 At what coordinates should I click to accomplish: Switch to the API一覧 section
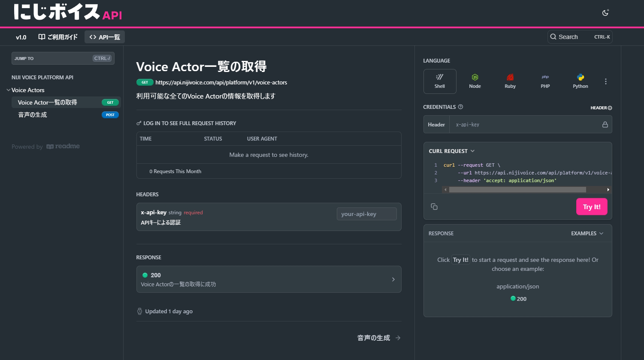tap(104, 37)
